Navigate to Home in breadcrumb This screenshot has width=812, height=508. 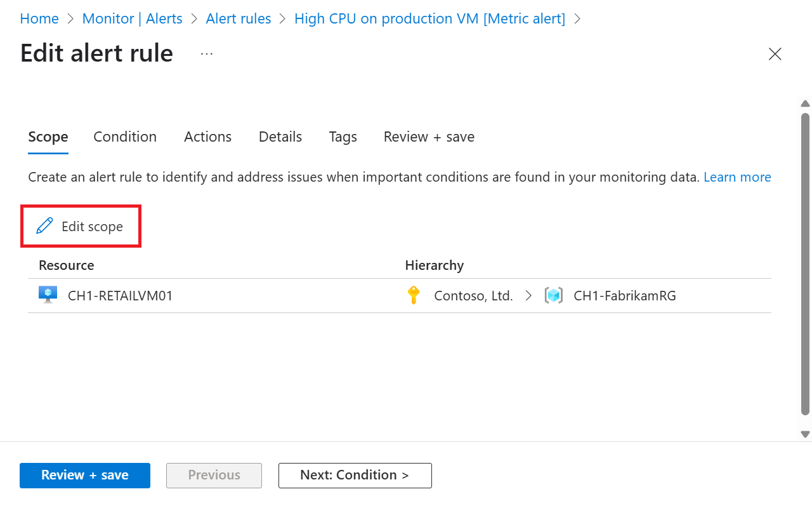[39, 19]
